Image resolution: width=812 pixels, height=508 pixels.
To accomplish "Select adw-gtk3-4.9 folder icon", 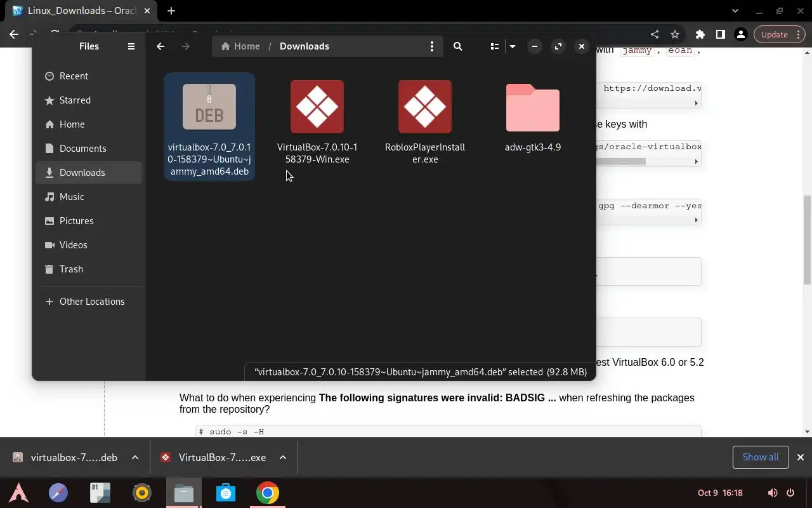I will [533, 108].
